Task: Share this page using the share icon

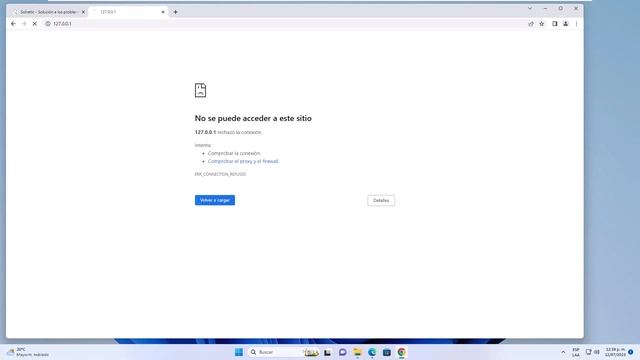Action: (x=531, y=24)
